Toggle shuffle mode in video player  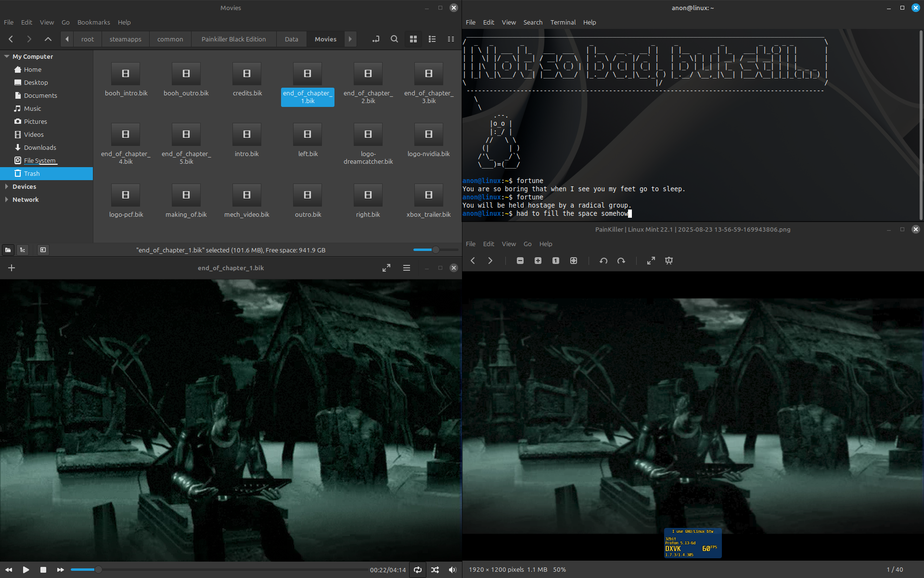click(435, 570)
